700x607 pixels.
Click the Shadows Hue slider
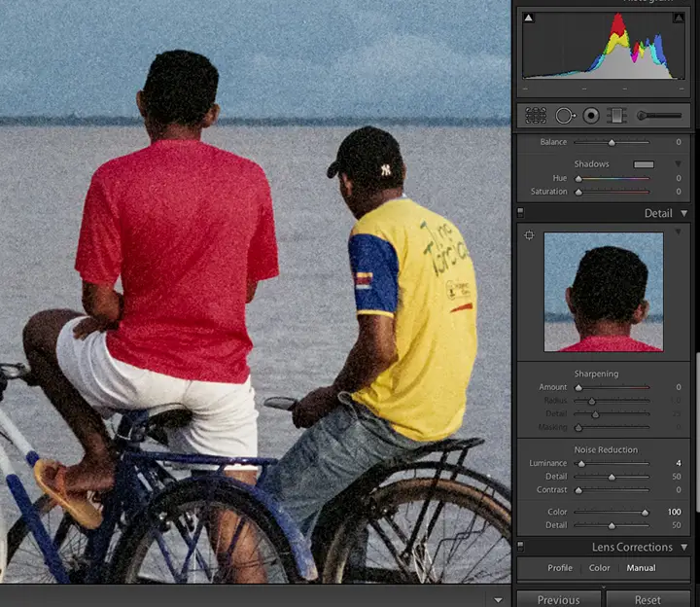[612, 178]
